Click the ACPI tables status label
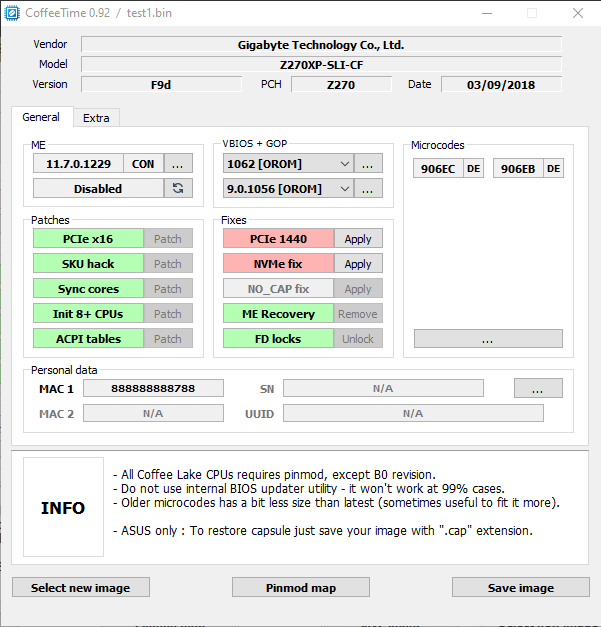Image resolution: width=601 pixels, height=627 pixels. pos(88,338)
